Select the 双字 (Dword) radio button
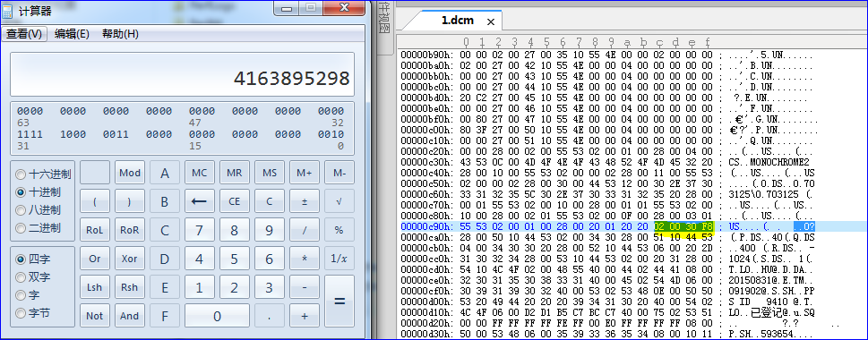 21,277
